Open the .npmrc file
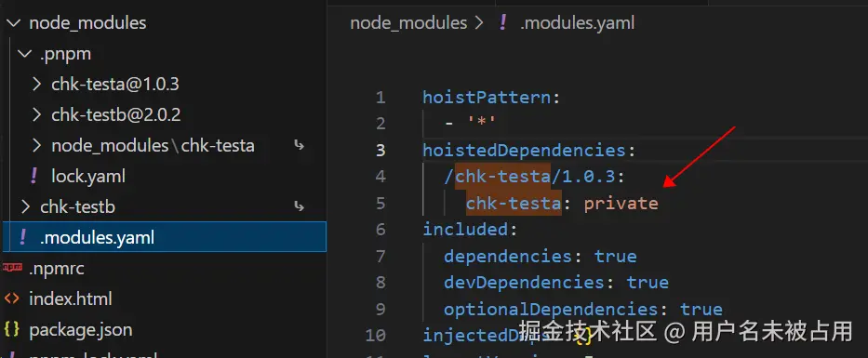Viewport: 868px width, 358px height. pyautogui.click(x=57, y=269)
